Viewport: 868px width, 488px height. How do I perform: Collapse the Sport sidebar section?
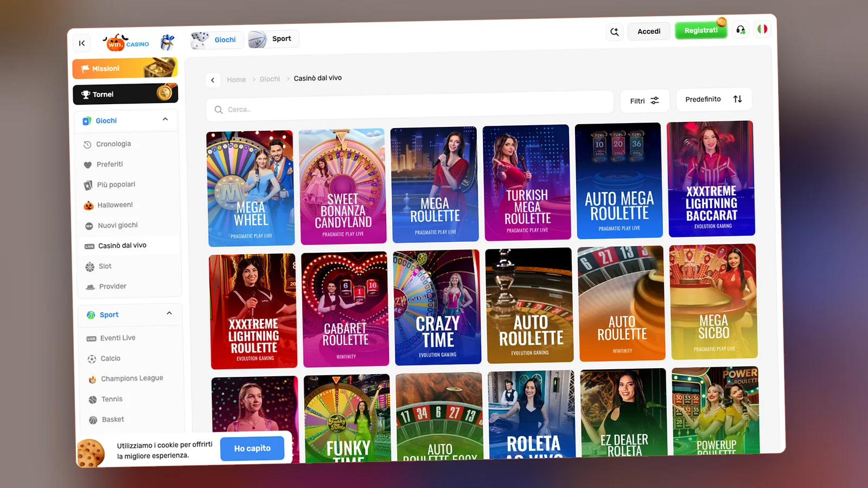[169, 313]
